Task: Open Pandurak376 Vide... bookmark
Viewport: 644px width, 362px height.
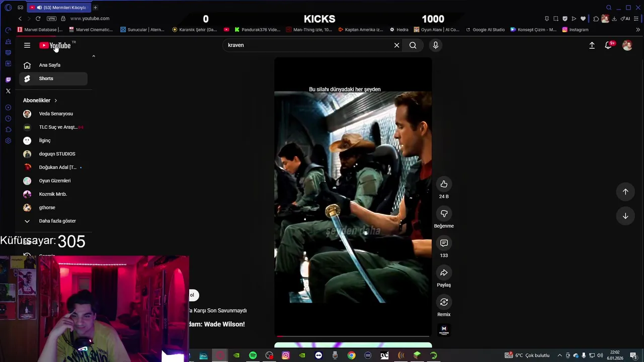Action: 257,30
